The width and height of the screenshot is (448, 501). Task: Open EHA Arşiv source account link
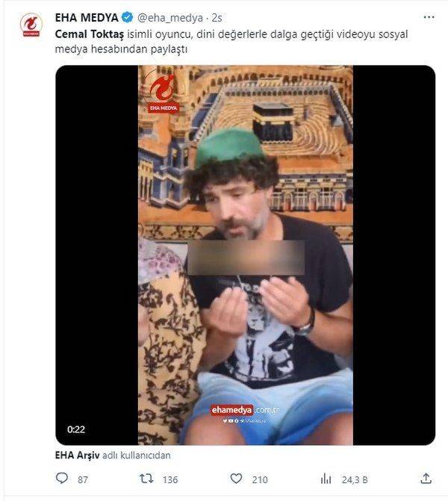77,455
